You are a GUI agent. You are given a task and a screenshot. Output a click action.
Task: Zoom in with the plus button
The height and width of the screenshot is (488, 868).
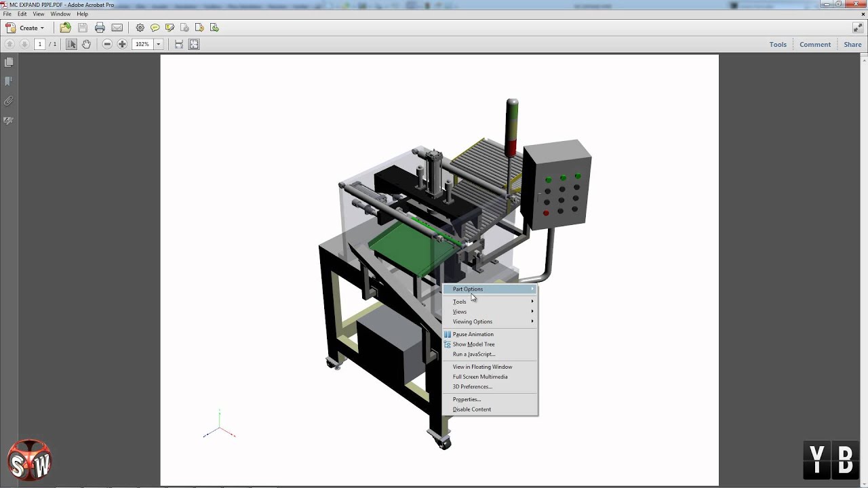[122, 44]
